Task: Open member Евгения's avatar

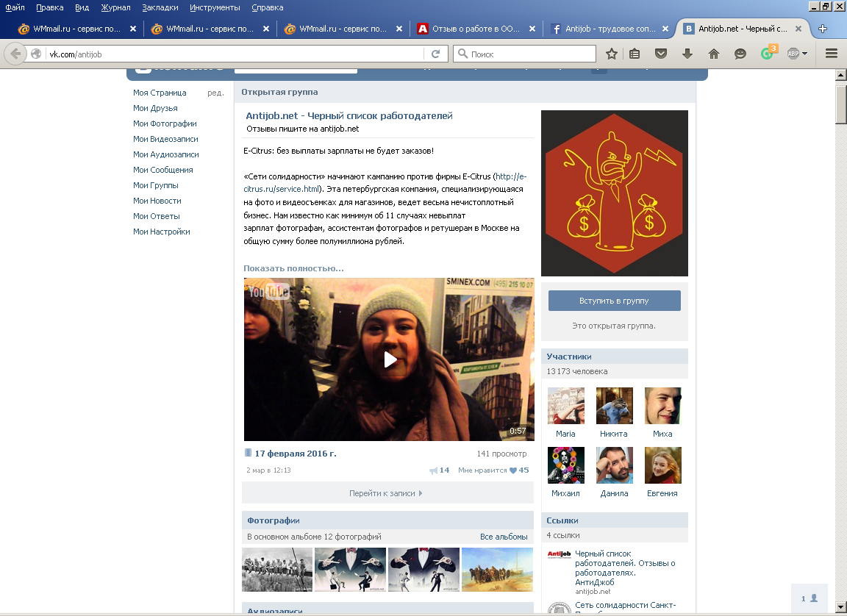Action: pos(662,465)
